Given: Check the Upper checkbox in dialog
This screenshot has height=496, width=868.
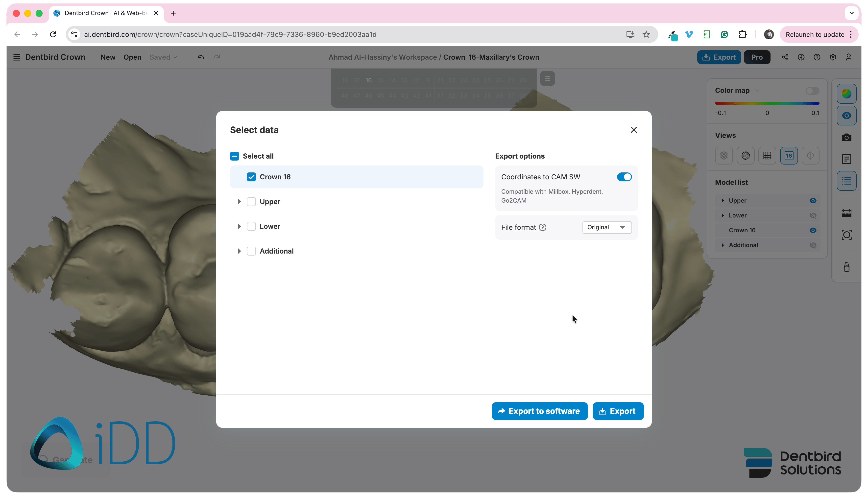Looking at the screenshot, I should pos(251,202).
